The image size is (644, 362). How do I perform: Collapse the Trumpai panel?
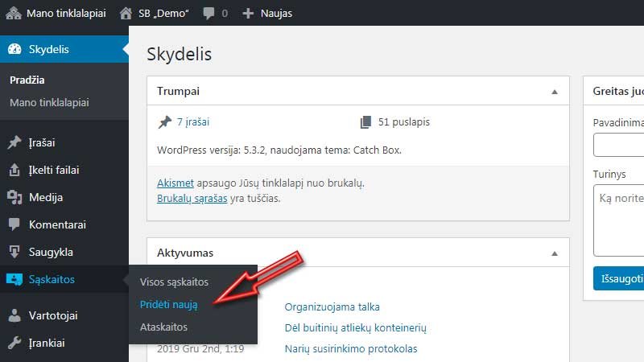click(x=555, y=92)
